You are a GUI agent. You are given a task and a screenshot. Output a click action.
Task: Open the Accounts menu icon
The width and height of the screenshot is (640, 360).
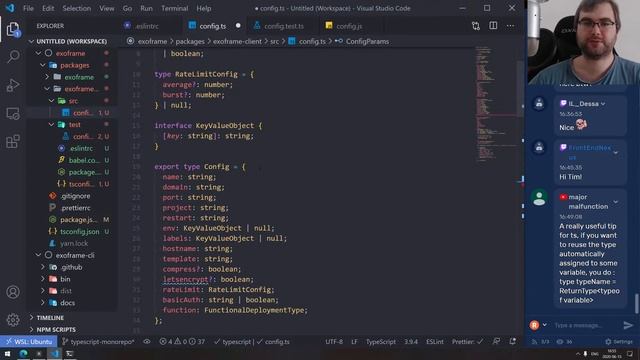pyautogui.click(x=13, y=292)
